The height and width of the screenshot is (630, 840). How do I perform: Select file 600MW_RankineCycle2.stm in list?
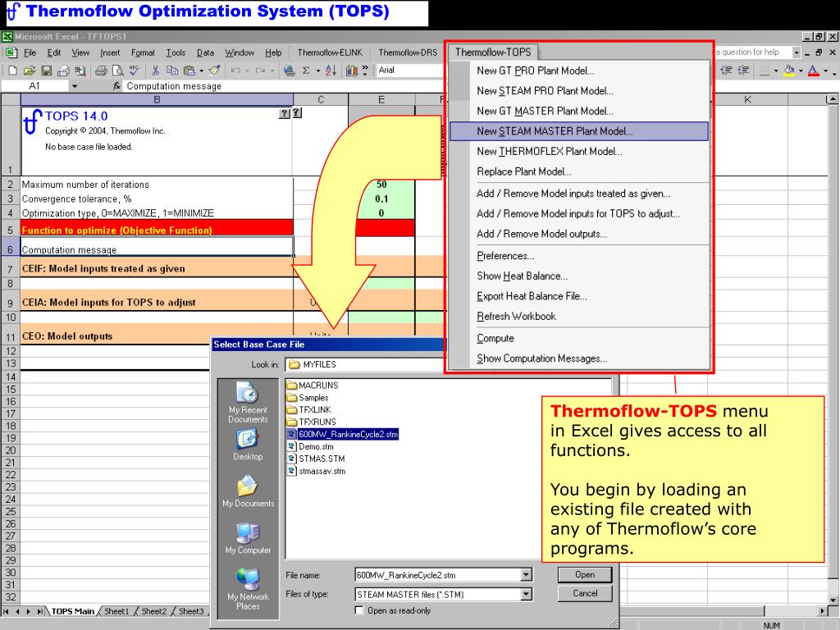(343, 434)
